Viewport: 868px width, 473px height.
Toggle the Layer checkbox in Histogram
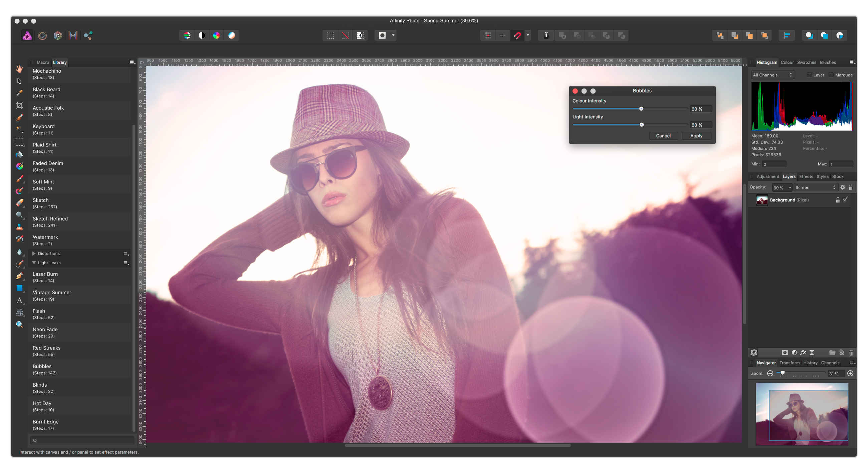click(809, 75)
